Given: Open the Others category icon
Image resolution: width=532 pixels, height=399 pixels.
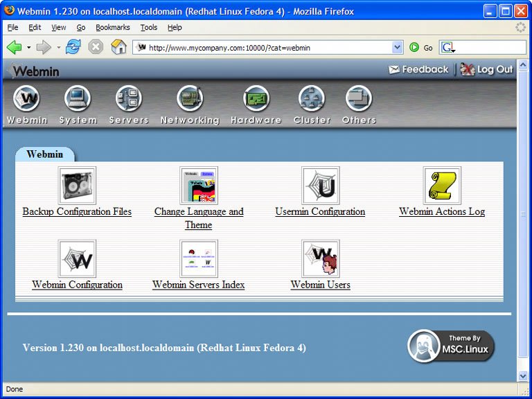Looking at the screenshot, I should click(x=359, y=99).
